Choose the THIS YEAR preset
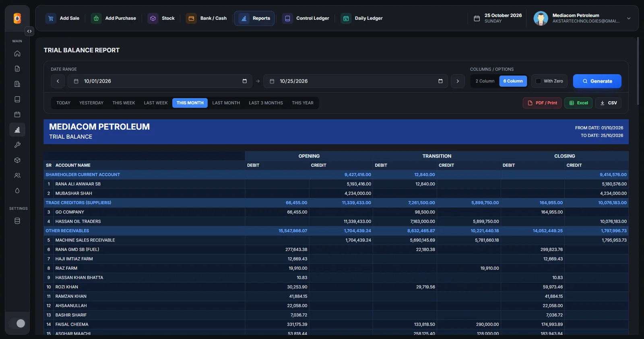 pyautogui.click(x=303, y=103)
